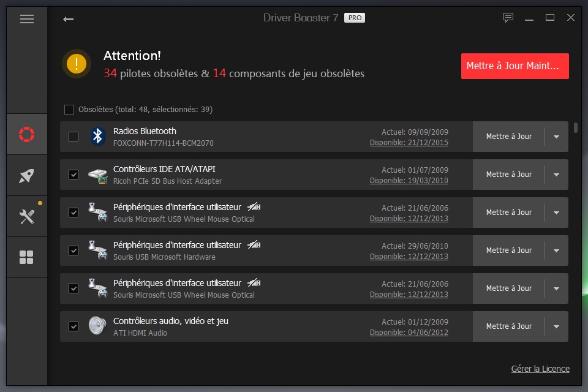588x392 pixels.
Task: Uncheck the Contrôleurs IDE ATA/ATAPI checkbox
Action: tap(73, 175)
